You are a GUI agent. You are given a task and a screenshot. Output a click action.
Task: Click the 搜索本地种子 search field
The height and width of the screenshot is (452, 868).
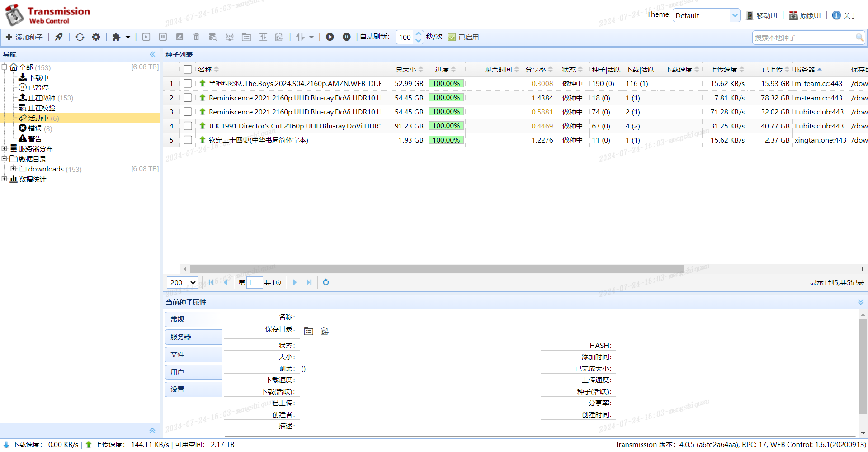pos(804,38)
